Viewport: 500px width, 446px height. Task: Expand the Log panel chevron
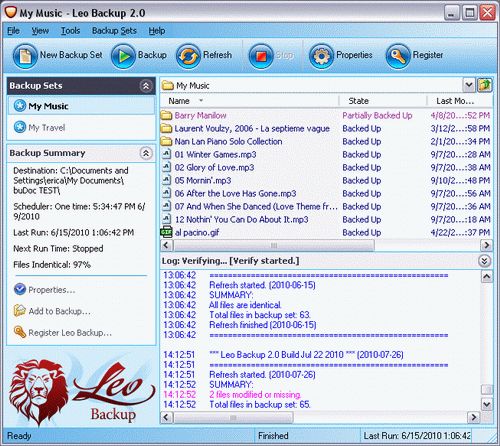(484, 261)
